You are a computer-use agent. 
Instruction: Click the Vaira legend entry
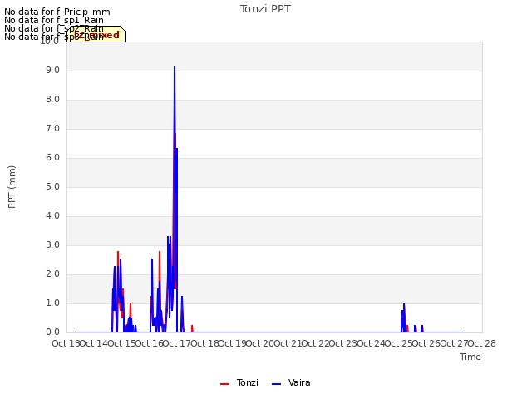[291, 382]
